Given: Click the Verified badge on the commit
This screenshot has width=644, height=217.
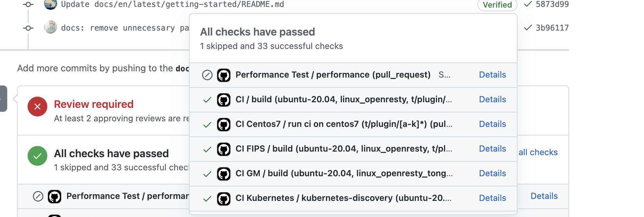Looking at the screenshot, I should click(497, 5).
